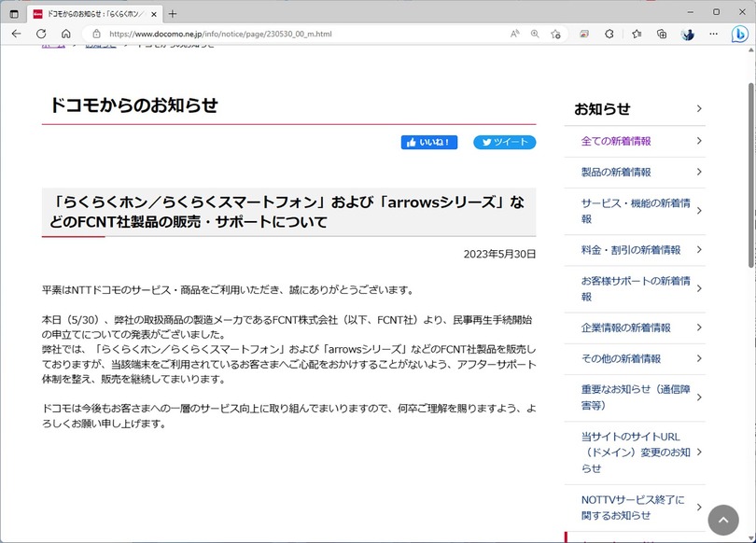
Task: Click the いいね! Facebook button
Action: (x=429, y=142)
